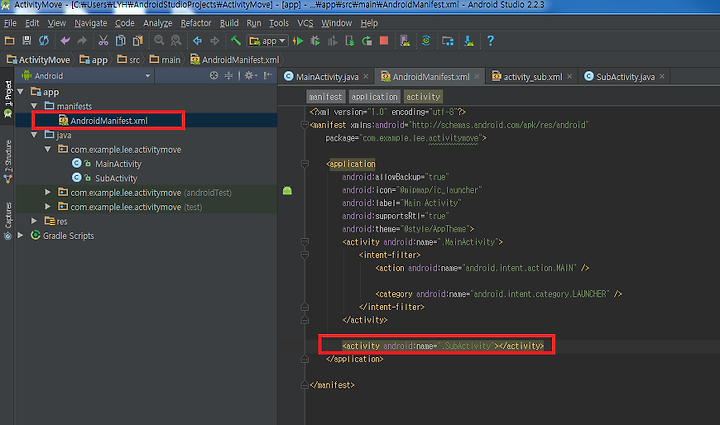This screenshot has width=720, height=425.
Task: Click the Copy icon in toolbar
Action: (x=120, y=41)
